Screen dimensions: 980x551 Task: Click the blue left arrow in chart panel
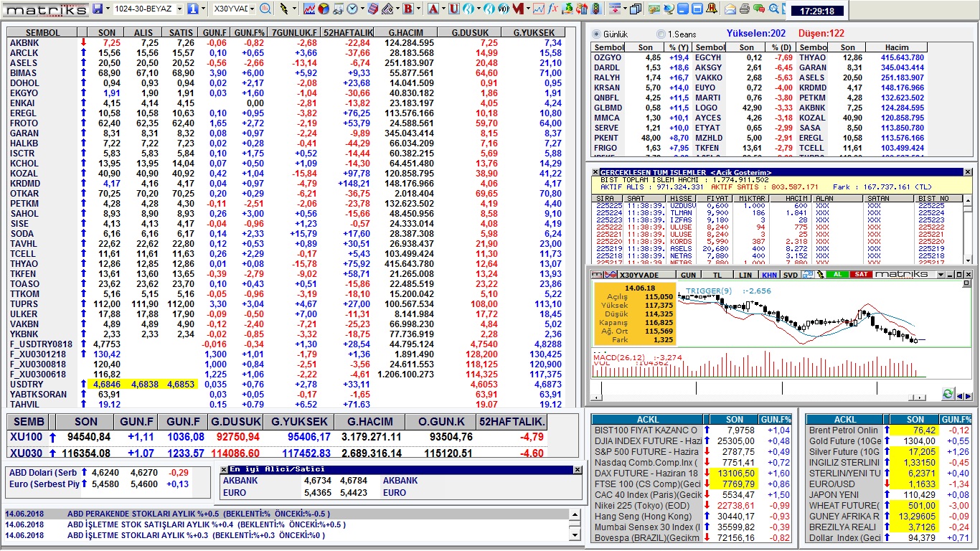960,396
